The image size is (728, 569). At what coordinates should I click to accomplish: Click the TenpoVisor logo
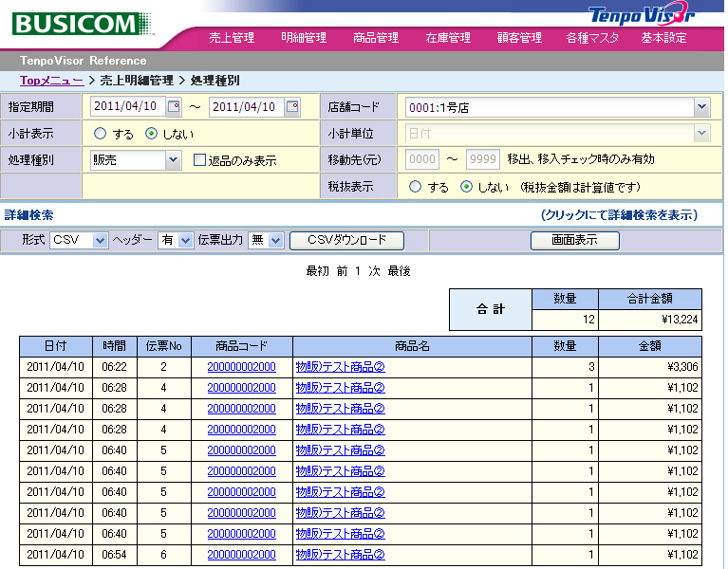tap(643, 15)
